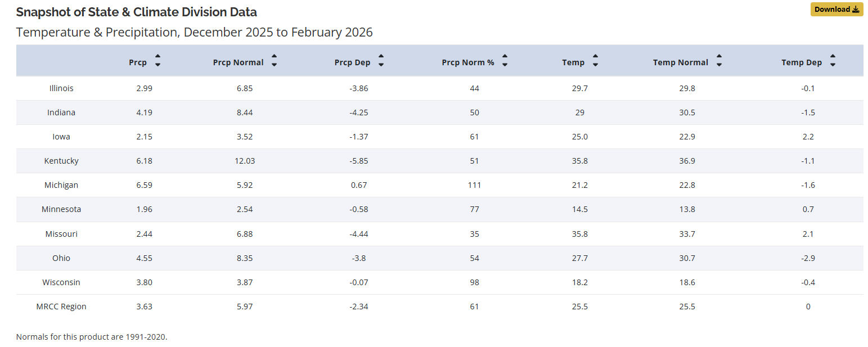Download the climate data table

coord(836,9)
